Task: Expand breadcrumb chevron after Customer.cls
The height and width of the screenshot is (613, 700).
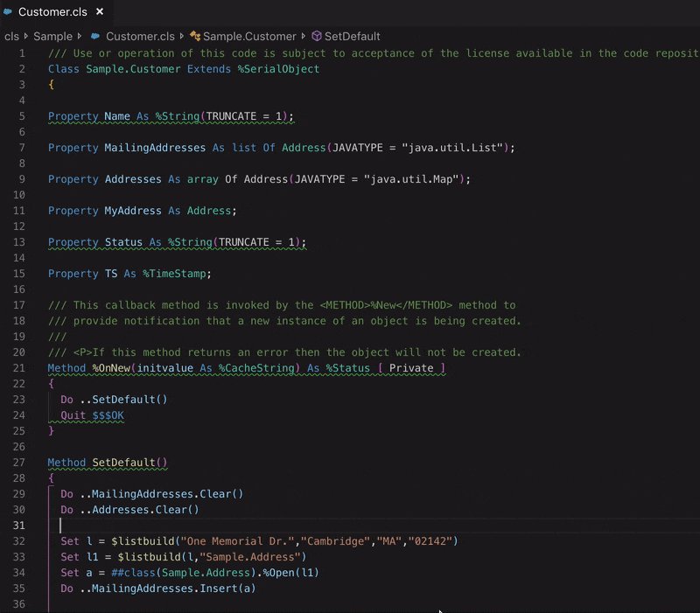Action: [x=182, y=36]
